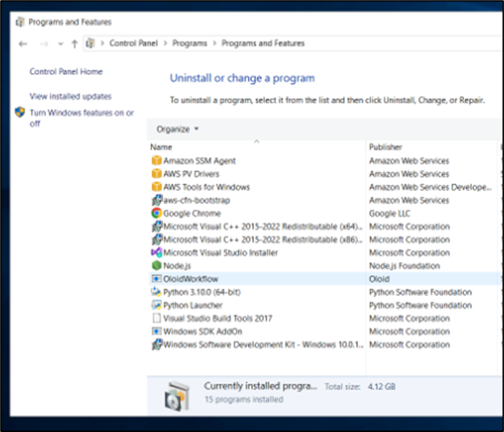The image size is (504, 432).
Task: Click the address bar Control Panel icon
Action: click(x=91, y=43)
